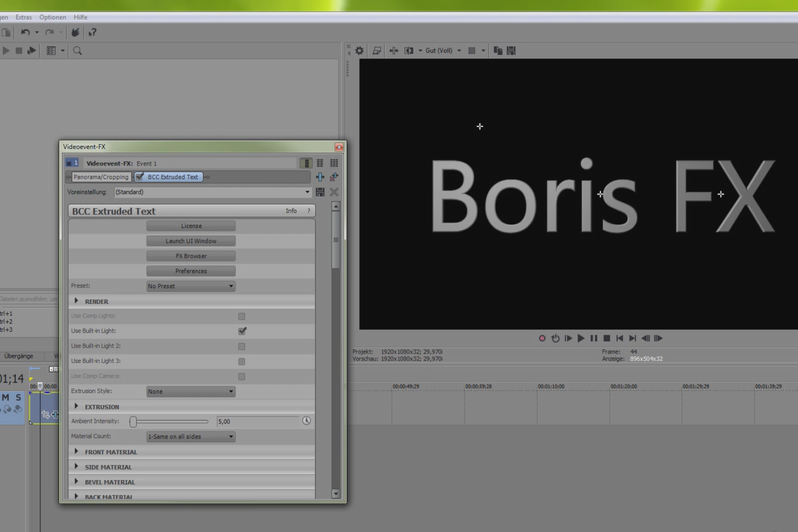Screen dimensions: 798x532
Task: Click the FX Browser button
Action: point(191,256)
